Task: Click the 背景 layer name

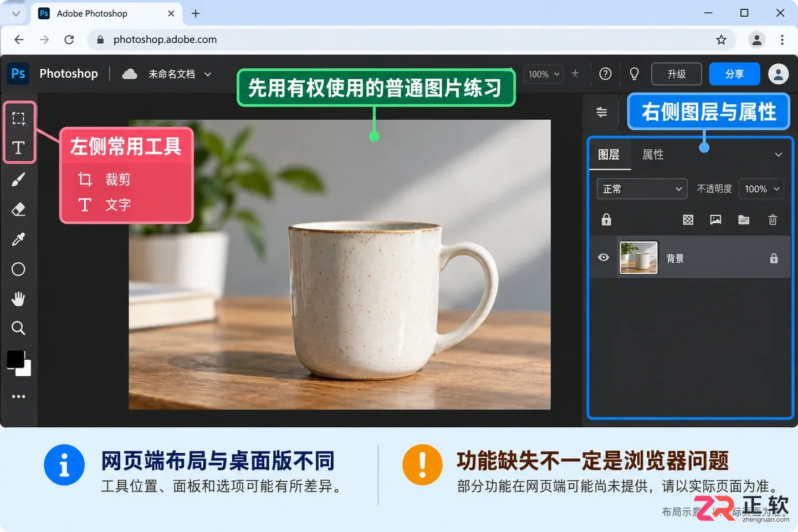Action: click(675, 258)
